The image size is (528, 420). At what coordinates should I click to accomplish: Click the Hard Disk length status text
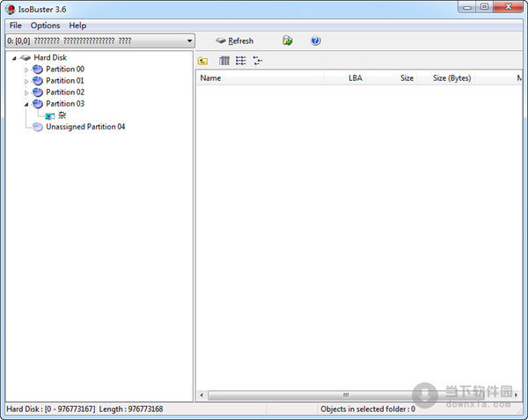pos(84,409)
